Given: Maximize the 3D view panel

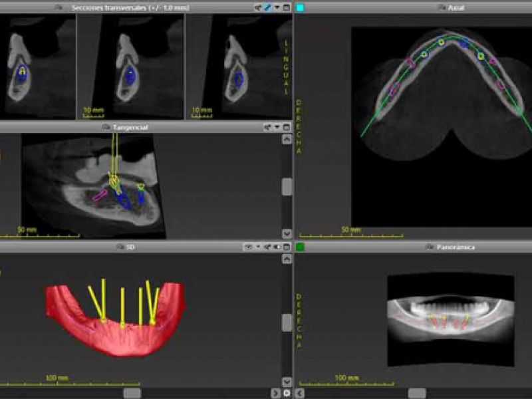Looking at the screenshot, I should (287, 247).
